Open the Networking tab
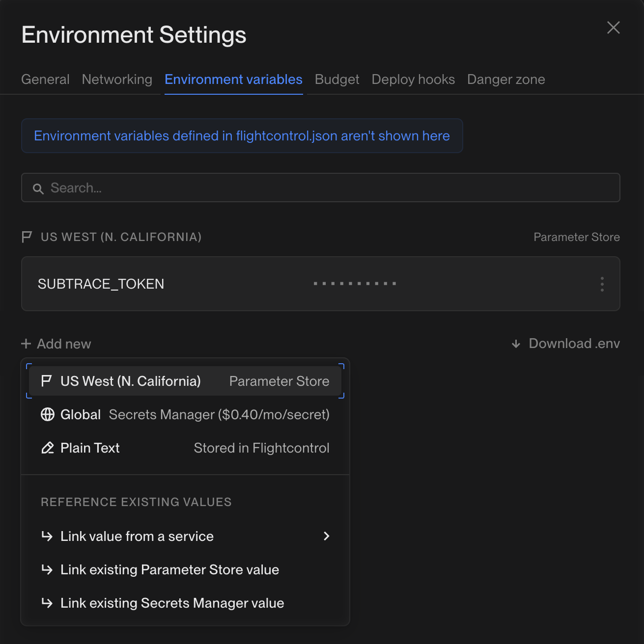The image size is (644, 644). 117,80
